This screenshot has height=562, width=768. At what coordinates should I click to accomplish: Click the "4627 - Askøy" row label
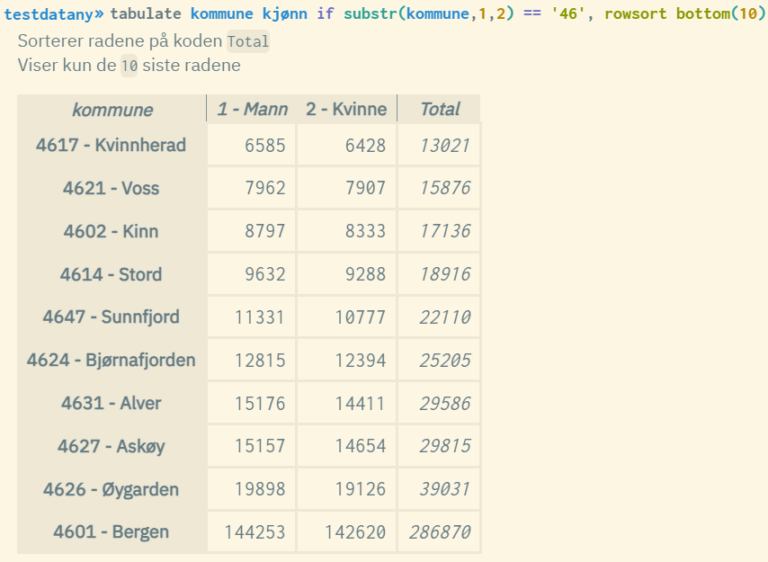(111, 446)
